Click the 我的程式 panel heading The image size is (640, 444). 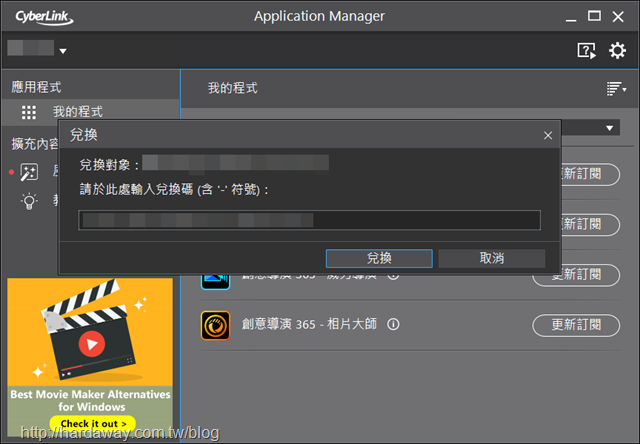pyautogui.click(x=233, y=88)
